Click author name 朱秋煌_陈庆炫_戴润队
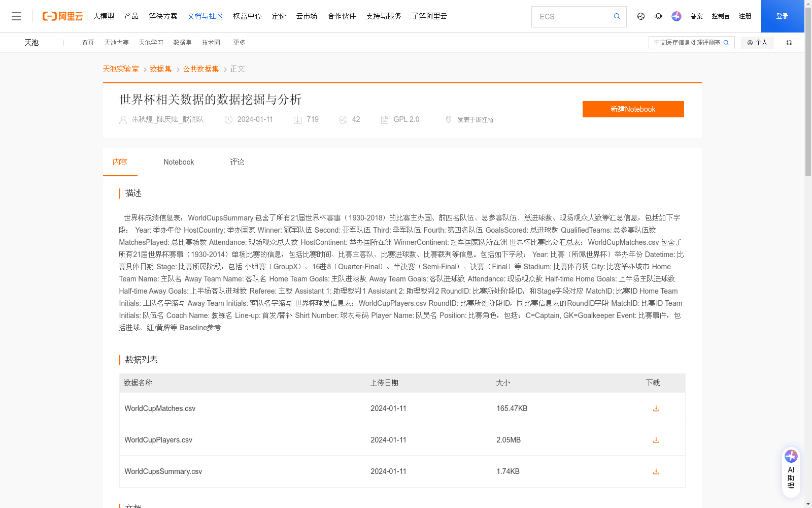This screenshot has width=812, height=508. click(x=167, y=119)
